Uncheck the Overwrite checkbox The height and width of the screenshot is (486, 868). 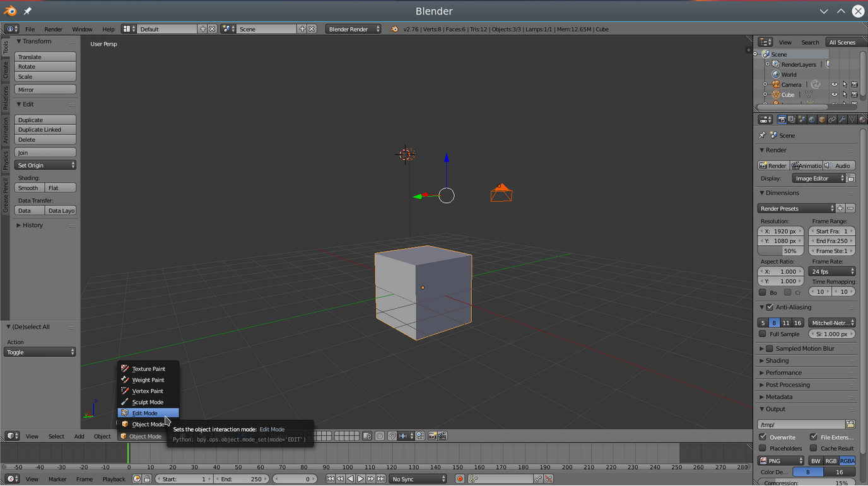tap(763, 437)
